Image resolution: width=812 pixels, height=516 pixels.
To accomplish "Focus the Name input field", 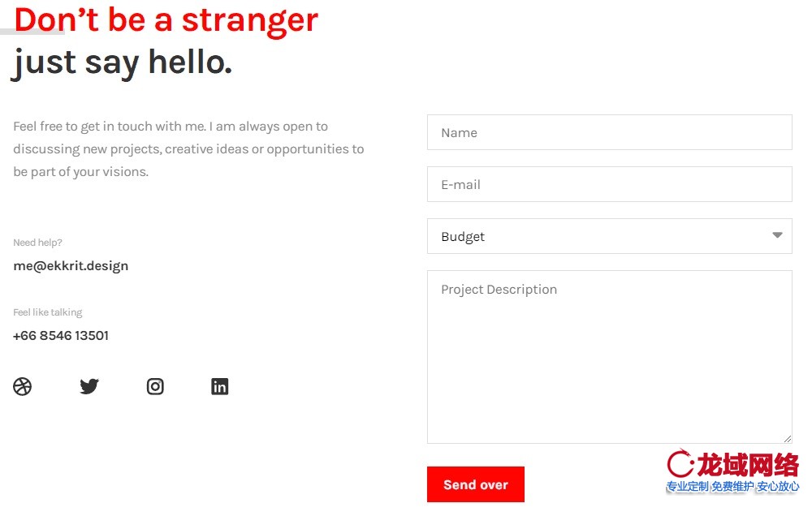I will pos(609,132).
